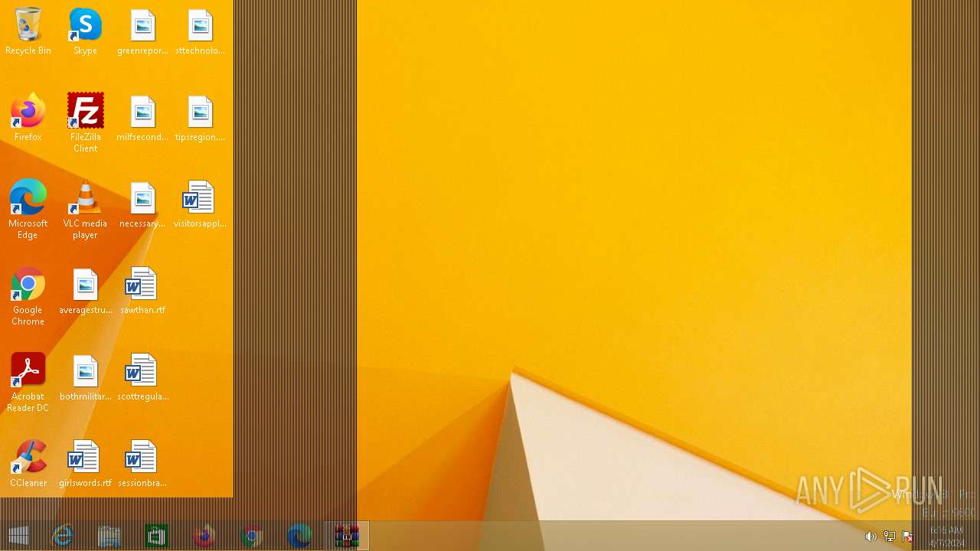Select the Skype desktop shortcut
The width and height of the screenshot is (980, 551).
(x=85, y=31)
